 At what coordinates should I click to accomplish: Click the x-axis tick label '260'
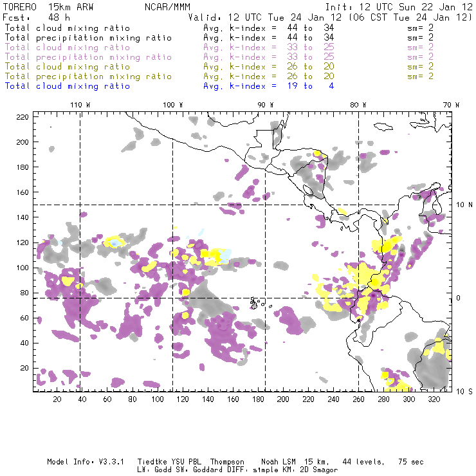pos(358,399)
